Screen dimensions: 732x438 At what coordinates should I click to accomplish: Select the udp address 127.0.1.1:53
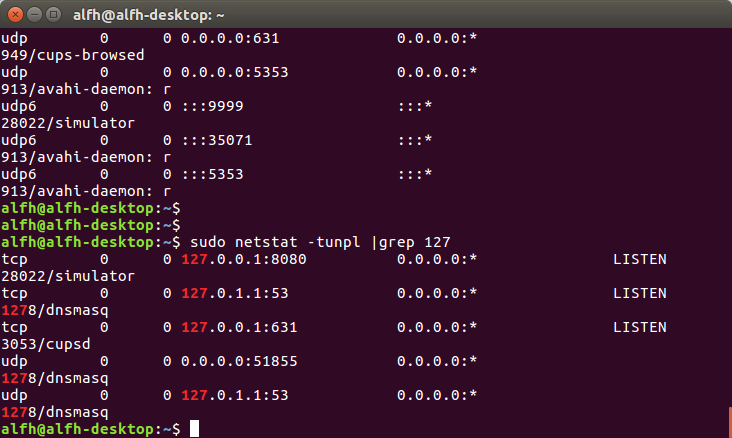point(235,396)
